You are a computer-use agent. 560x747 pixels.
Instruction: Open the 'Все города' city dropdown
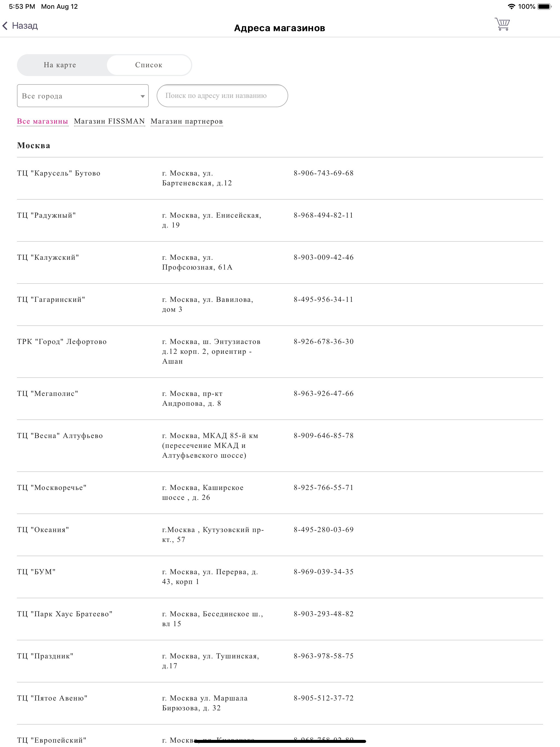(x=82, y=96)
